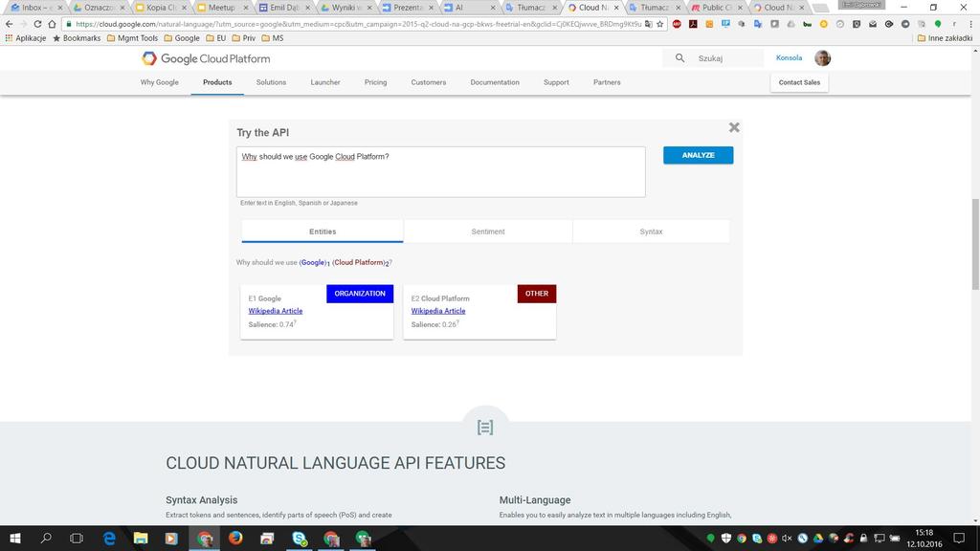Screen dimensions: 980x551
Task: Click the page vertical scrollbar thumb
Action: 975,244
